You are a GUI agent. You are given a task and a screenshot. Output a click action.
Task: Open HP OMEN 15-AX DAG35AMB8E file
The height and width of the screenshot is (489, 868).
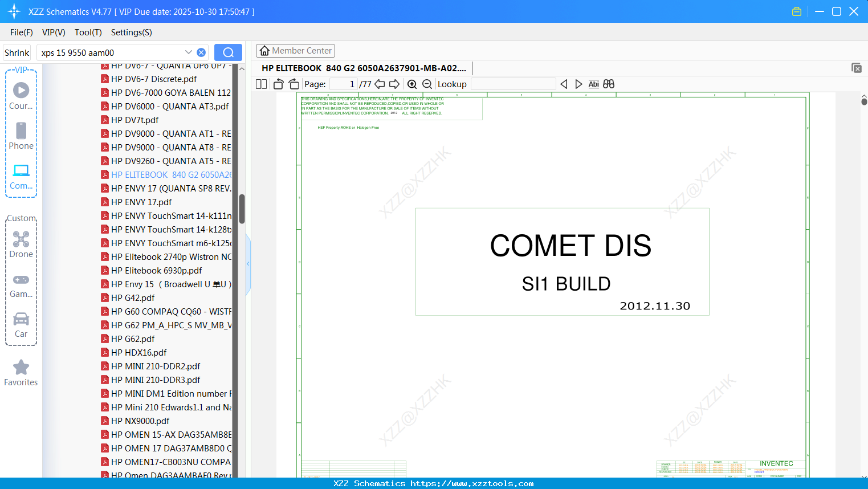coord(166,435)
